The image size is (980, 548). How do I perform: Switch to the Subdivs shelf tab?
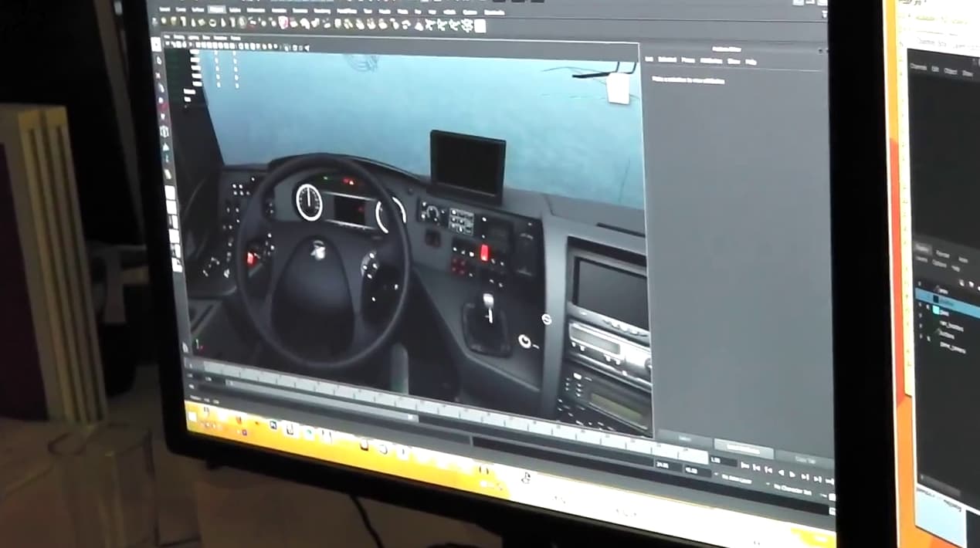(236, 8)
